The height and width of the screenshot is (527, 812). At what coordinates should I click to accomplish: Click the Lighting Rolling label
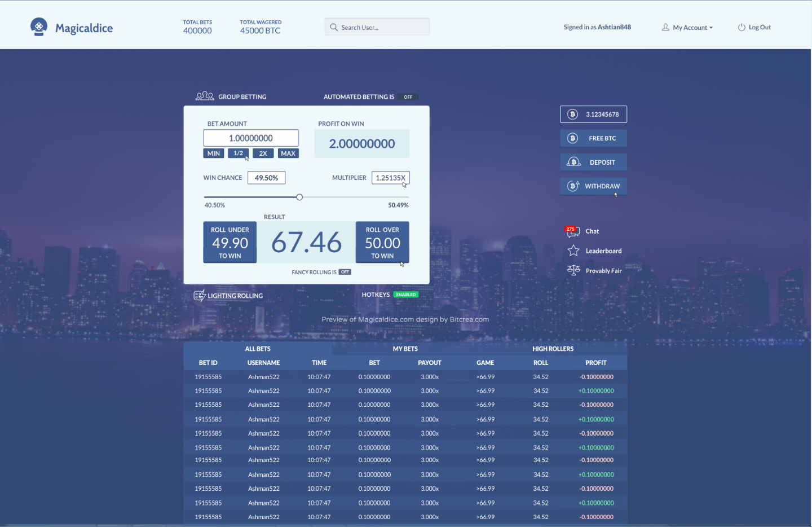pyautogui.click(x=235, y=296)
